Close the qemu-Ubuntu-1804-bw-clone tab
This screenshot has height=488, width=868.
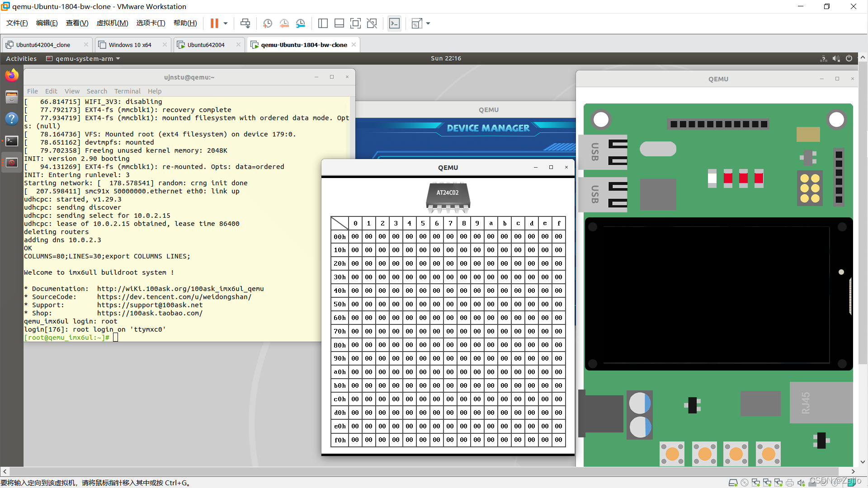tap(354, 44)
